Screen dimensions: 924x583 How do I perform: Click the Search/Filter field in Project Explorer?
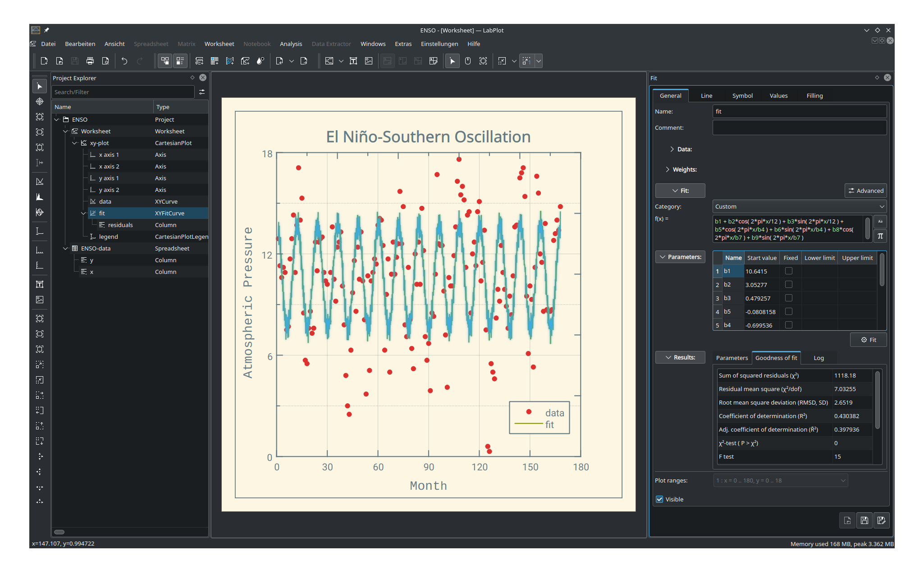(x=123, y=92)
